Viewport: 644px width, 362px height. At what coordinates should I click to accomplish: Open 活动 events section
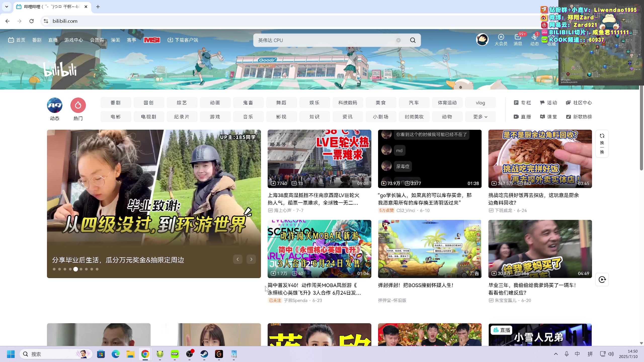coord(548,103)
